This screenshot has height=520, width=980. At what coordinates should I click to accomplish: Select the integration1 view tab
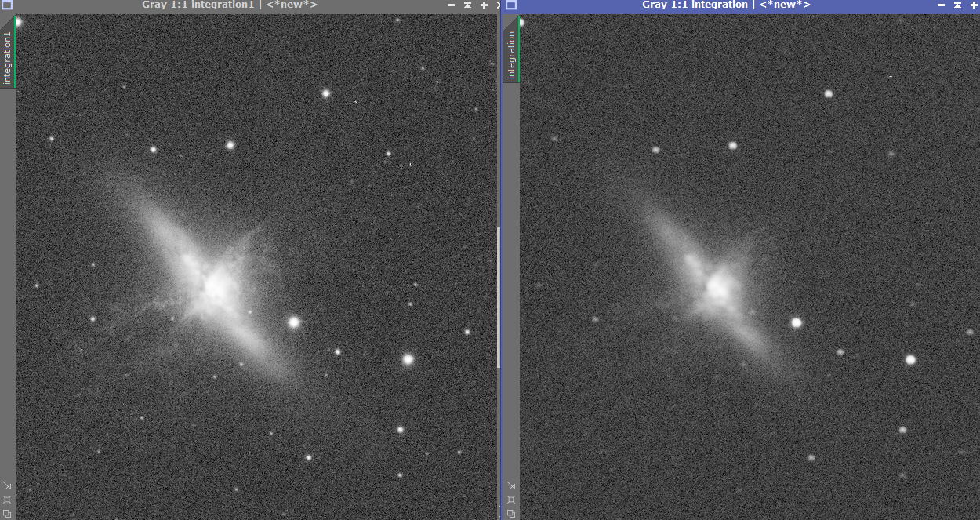tap(8, 57)
